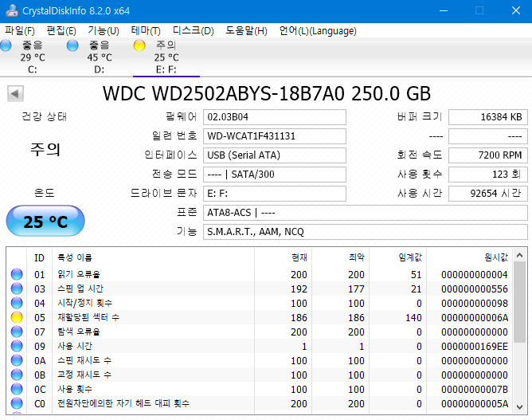
Task: Click status orb for attribute 04 시작/정지 횟수
Action: (17, 303)
